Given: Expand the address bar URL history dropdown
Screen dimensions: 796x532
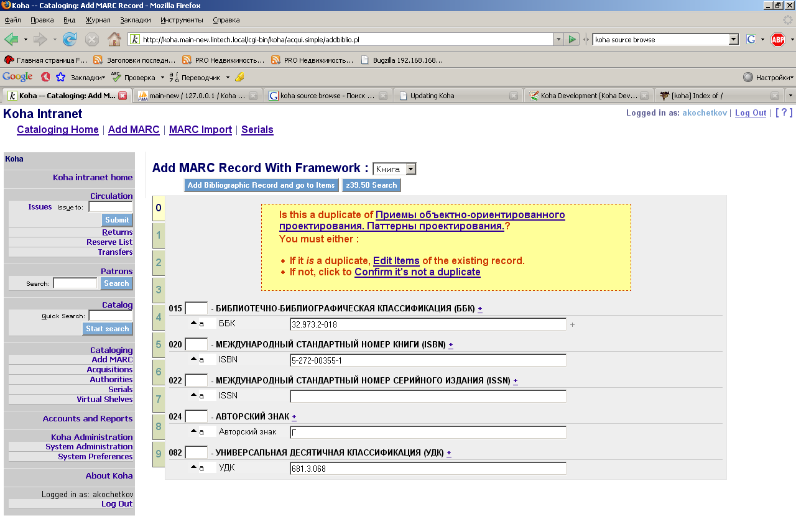Looking at the screenshot, I should [x=558, y=40].
